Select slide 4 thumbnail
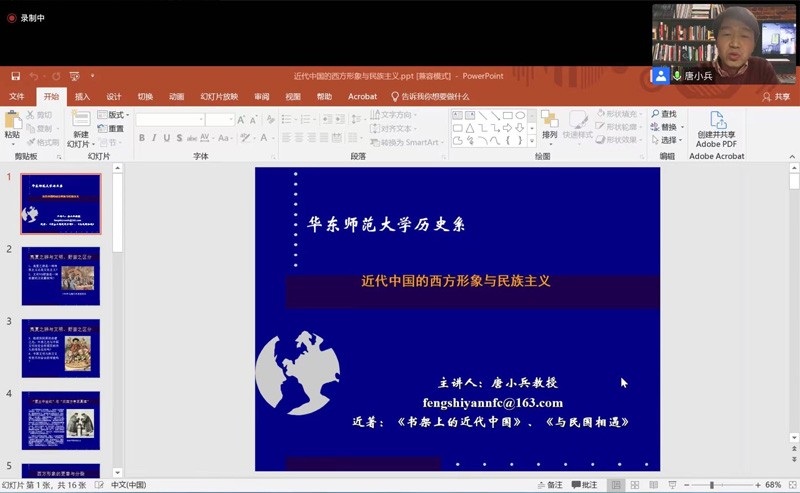Screen dimensions: 800x493 point(61,421)
